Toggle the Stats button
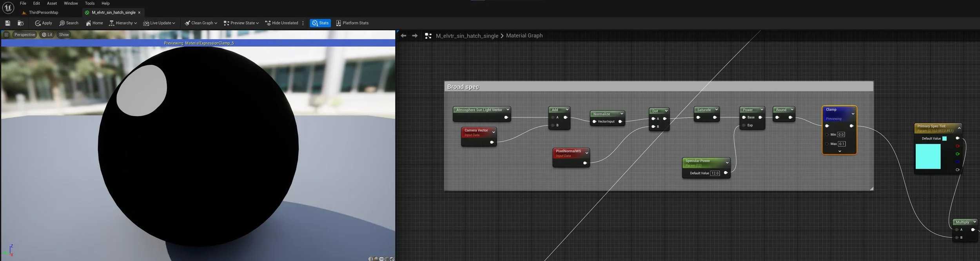Screen dimensions: 980x261 [320, 23]
